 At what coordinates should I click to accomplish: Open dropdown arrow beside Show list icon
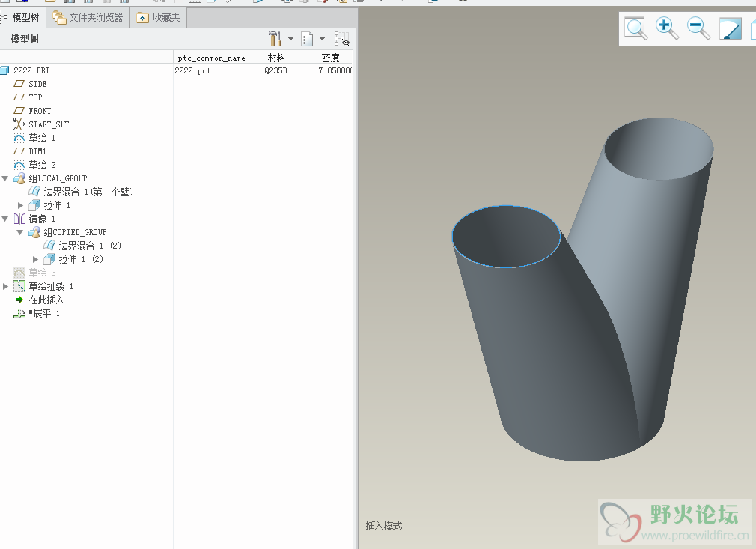pos(322,39)
